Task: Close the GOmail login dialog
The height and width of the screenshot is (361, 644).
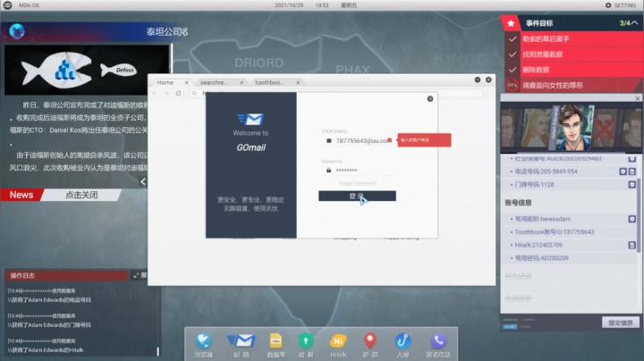Action: [x=430, y=99]
